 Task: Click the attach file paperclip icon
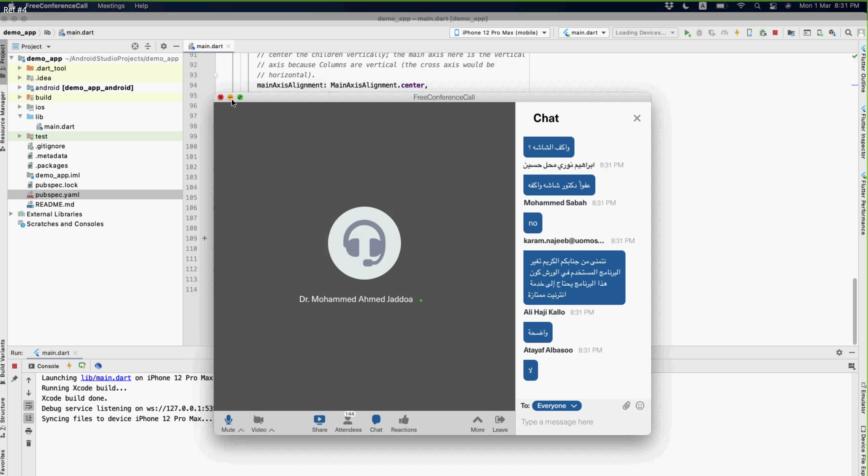[626, 405]
